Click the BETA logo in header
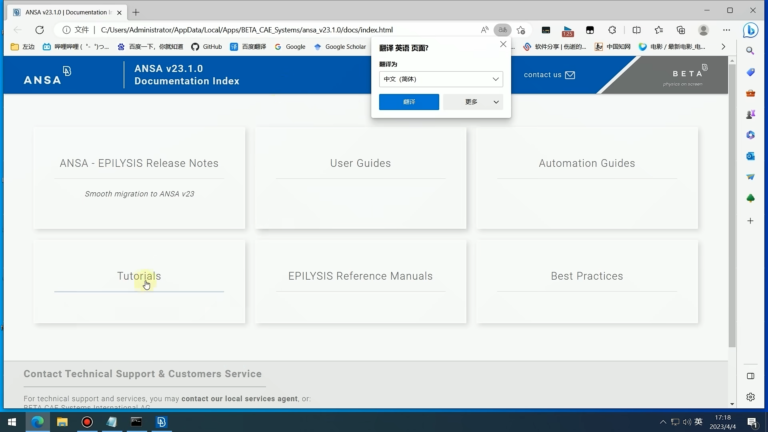The height and width of the screenshot is (432, 768). click(x=688, y=74)
